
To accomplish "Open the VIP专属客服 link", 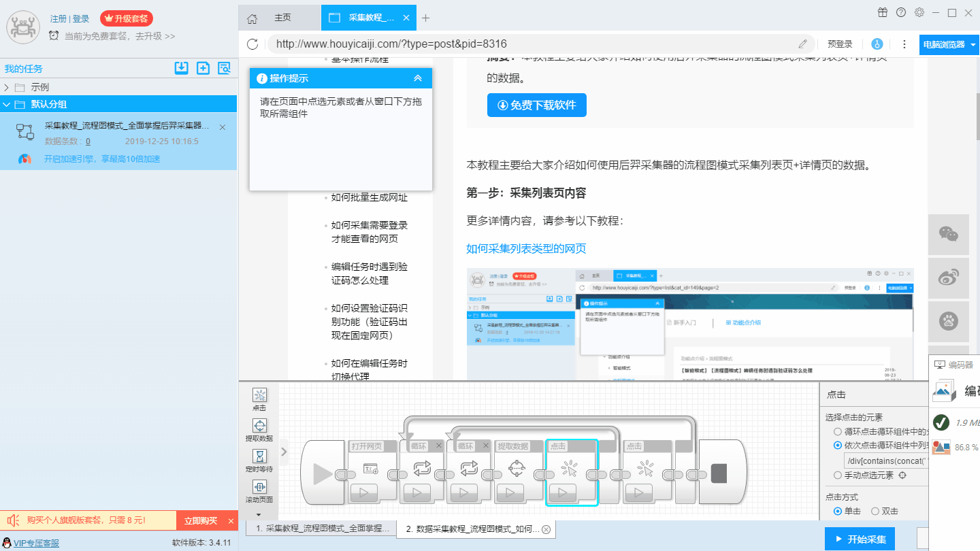I will coord(36,543).
